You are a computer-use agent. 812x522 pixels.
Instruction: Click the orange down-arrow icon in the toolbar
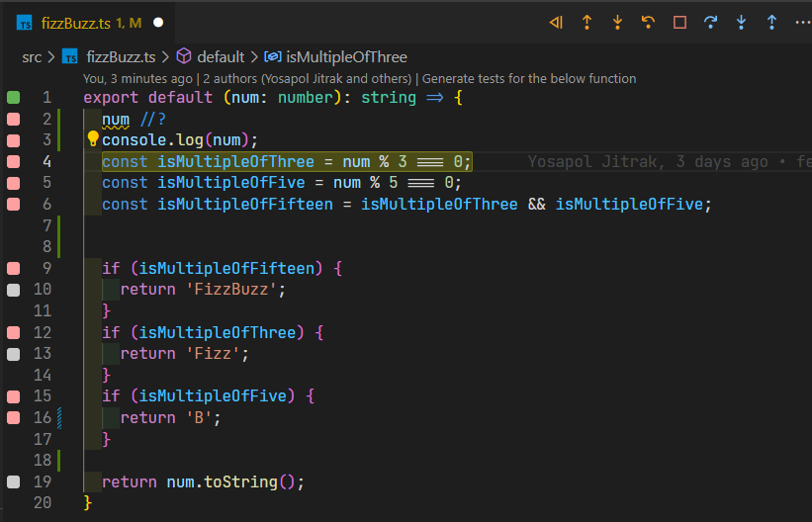[x=617, y=22]
